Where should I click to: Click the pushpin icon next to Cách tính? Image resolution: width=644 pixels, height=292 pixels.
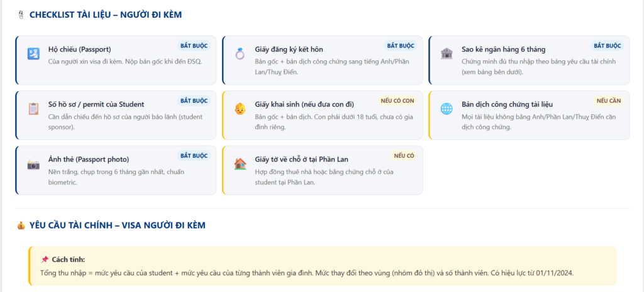click(45, 259)
